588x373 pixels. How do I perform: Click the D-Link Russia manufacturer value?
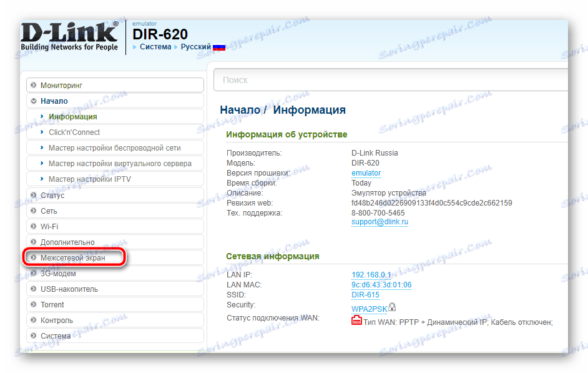tap(375, 152)
